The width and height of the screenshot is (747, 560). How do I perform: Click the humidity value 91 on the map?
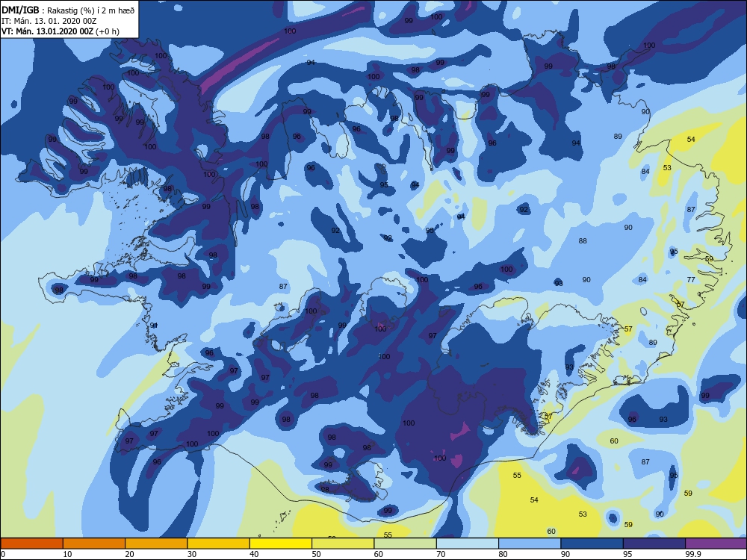(x=154, y=326)
